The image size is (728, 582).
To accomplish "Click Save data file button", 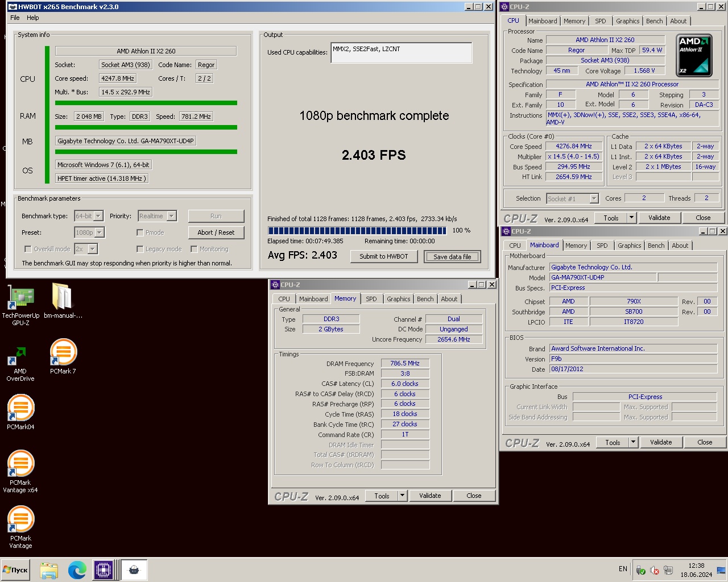I will [452, 257].
